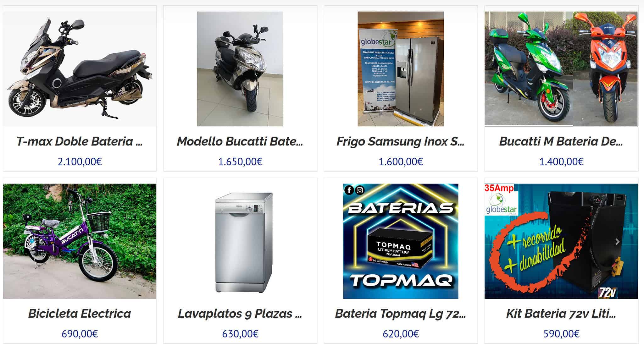Open the Bateria Topmaq Lg 72... title
The height and width of the screenshot is (345, 644).
[401, 314]
